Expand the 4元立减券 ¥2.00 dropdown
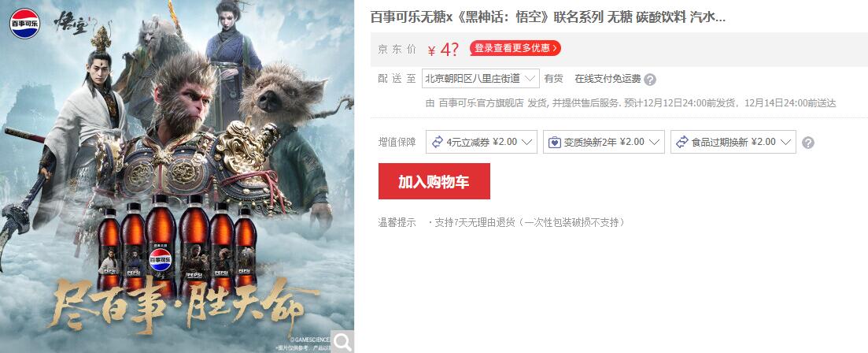 pos(482,142)
